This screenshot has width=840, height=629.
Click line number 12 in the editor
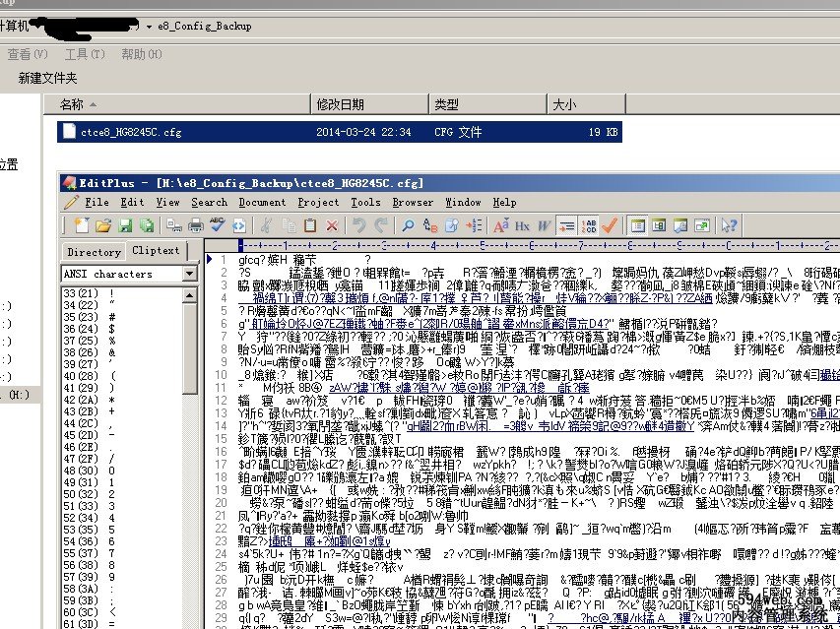(222, 400)
